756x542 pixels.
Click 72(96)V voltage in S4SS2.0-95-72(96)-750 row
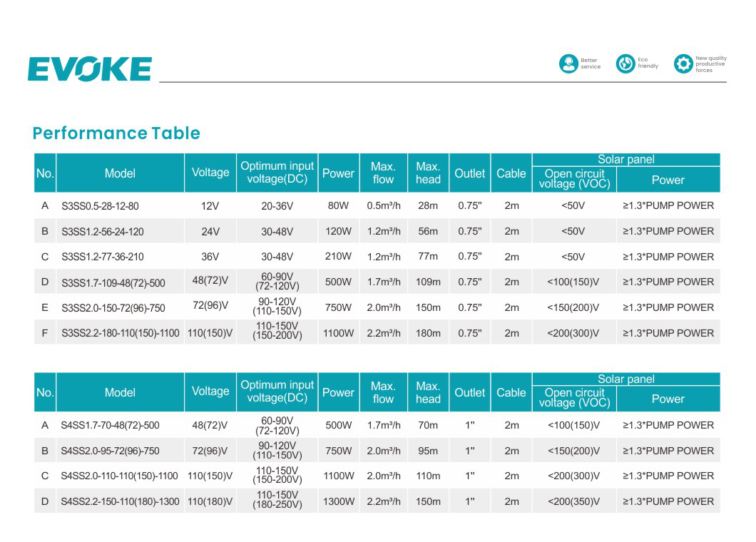[x=210, y=451]
